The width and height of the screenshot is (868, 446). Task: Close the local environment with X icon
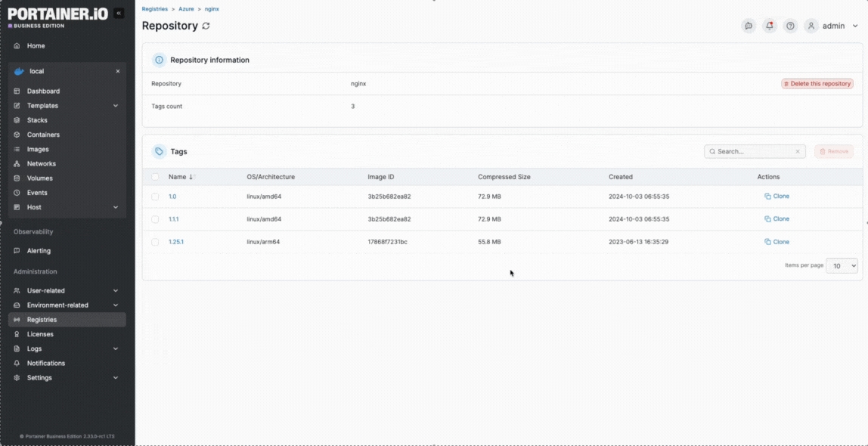pos(117,71)
